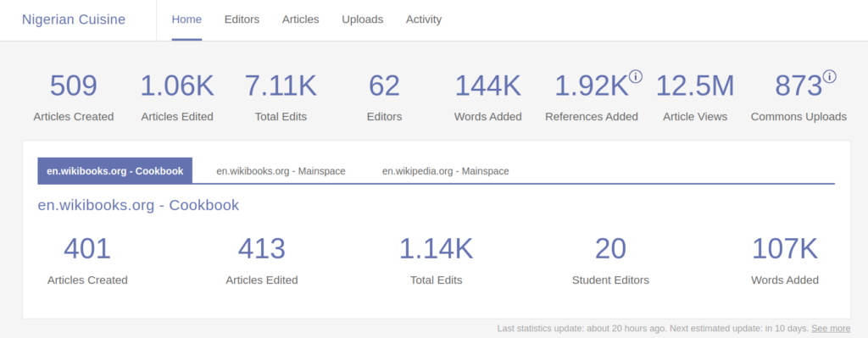Click the See more link
868x338 pixels.
831,328
